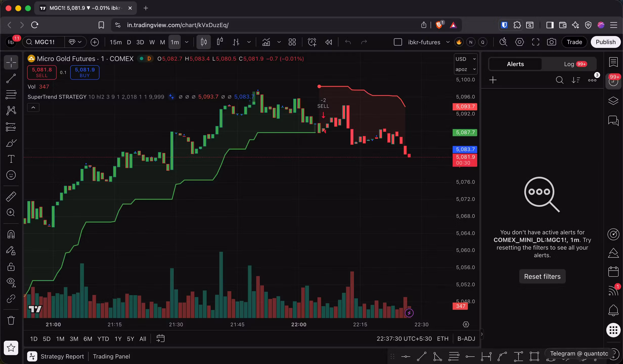Screen dimensions: 623x364
Task: Expand the timeframe interval dropdown
Action: [187, 42]
